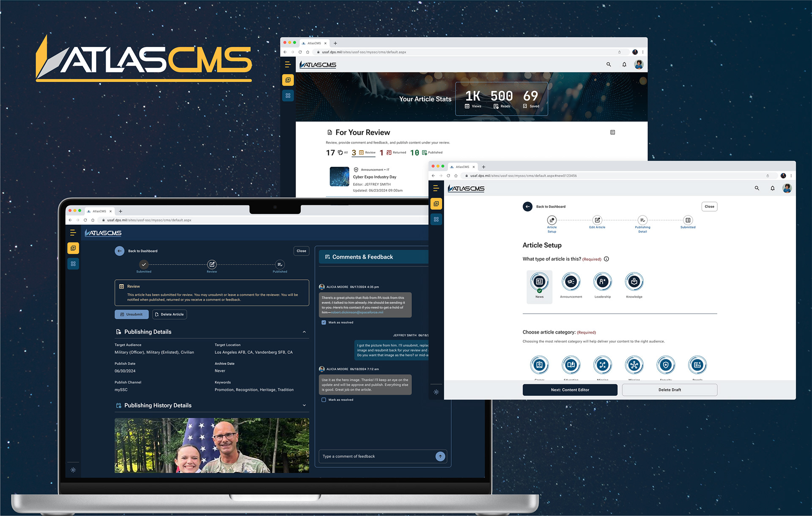
Task: Click search icon in the dashboard window header
Action: (x=609, y=64)
